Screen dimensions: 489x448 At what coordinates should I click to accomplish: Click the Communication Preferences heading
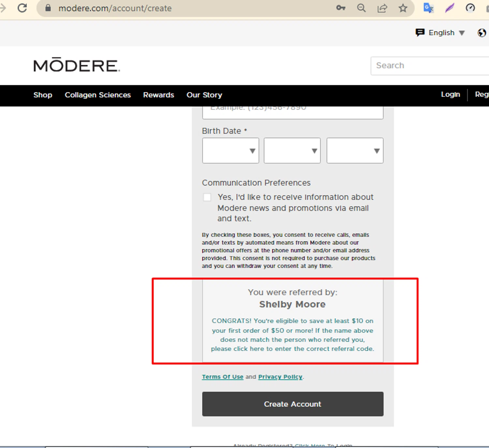[256, 183]
